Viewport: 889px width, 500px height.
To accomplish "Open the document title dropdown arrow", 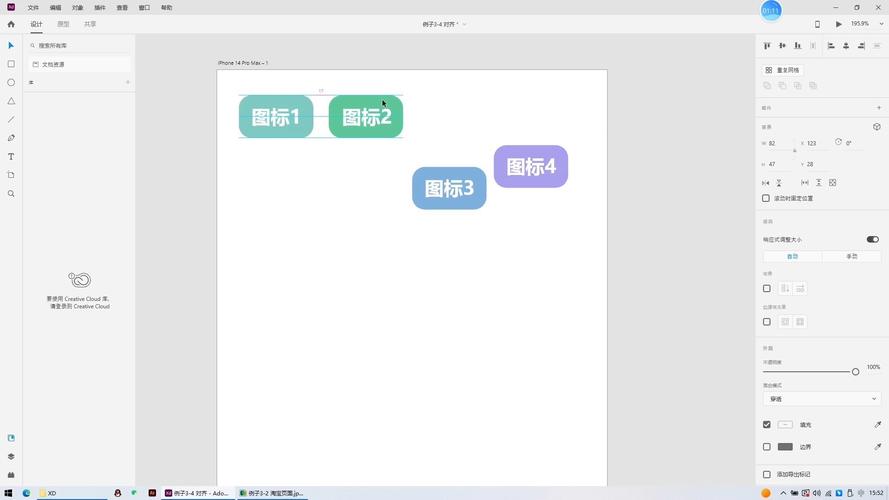I will 464,24.
